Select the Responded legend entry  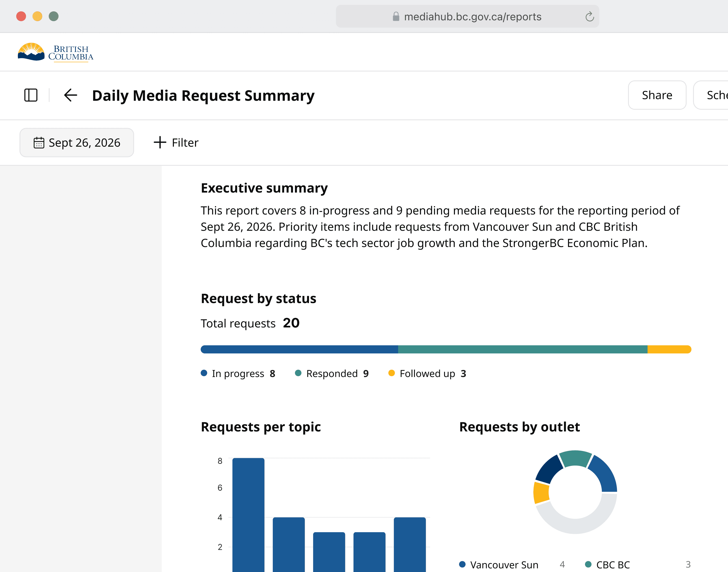[332, 373]
